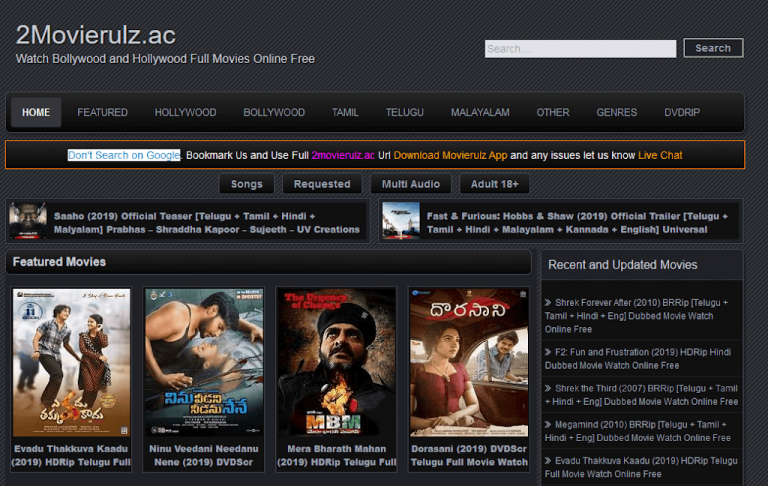Click the Adult 18+ button
The height and width of the screenshot is (486, 768).
point(494,184)
